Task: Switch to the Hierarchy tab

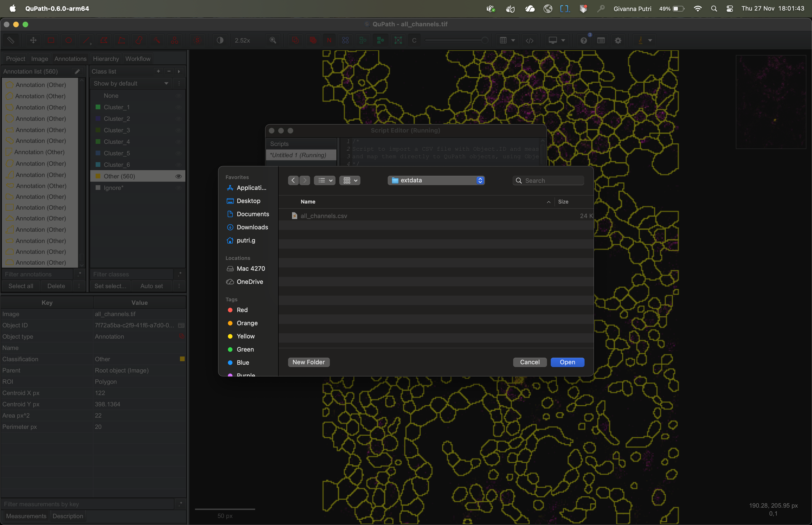Action: pyautogui.click(x=106, y=59)
